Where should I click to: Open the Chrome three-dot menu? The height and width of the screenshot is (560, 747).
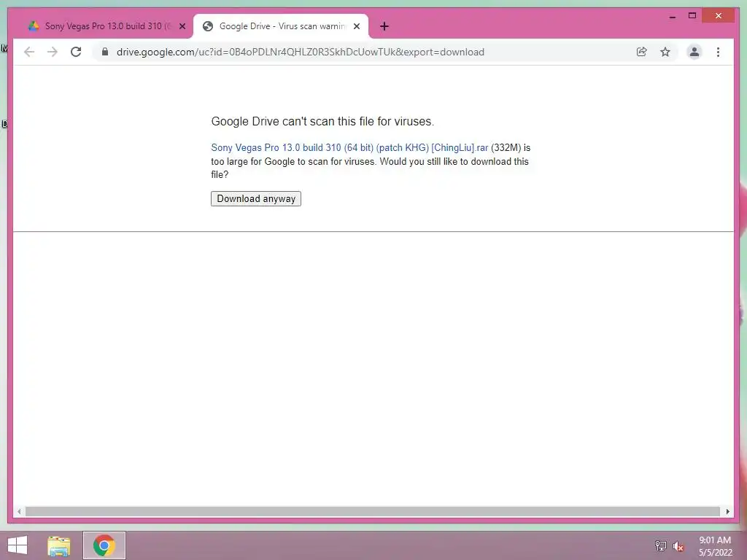click(718, 52)
